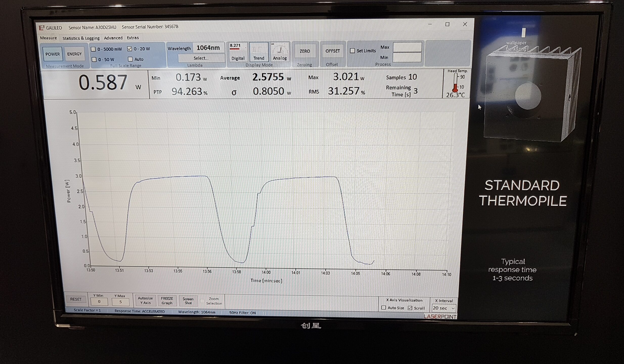Click the head temperature thermometer icon
Viewport: 624px width, 364px height.
[455, 83]
